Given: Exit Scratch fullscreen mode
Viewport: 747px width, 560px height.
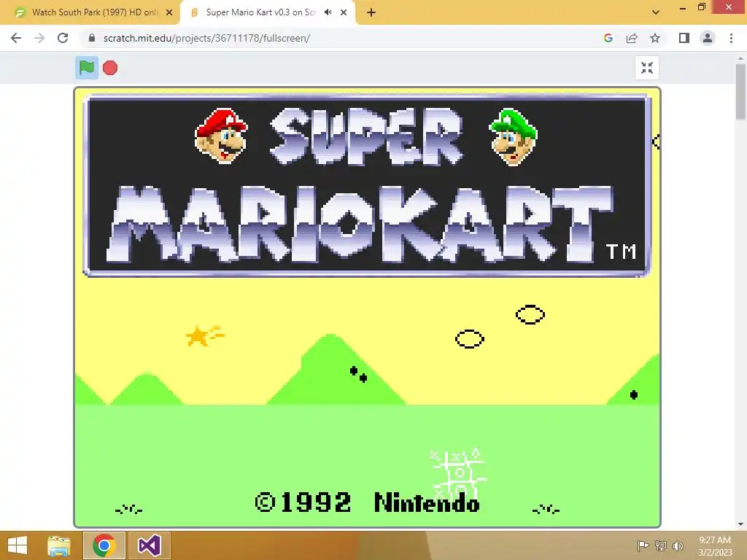Looking at the screenshot, I should click(x=647, y=68).
